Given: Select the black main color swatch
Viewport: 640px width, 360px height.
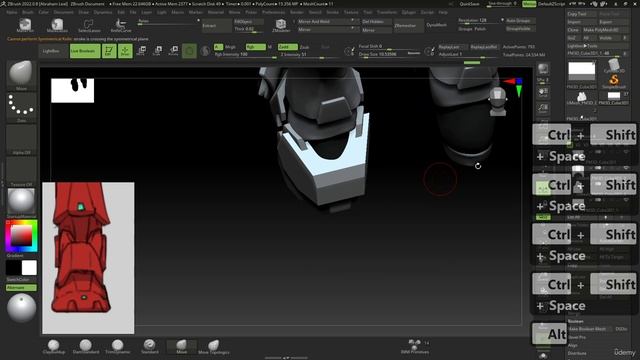Looking at the screenshot, I should 13,268.
